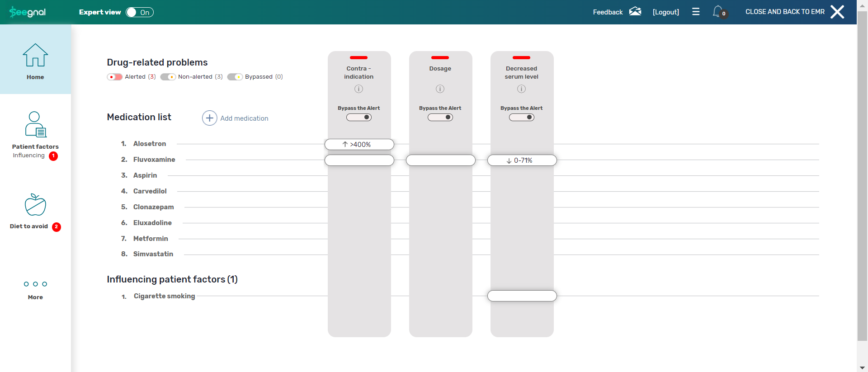Screen dimensions: 868x372
Task: Select Fluvoxamine in medication list
Action: click(154, 160)
